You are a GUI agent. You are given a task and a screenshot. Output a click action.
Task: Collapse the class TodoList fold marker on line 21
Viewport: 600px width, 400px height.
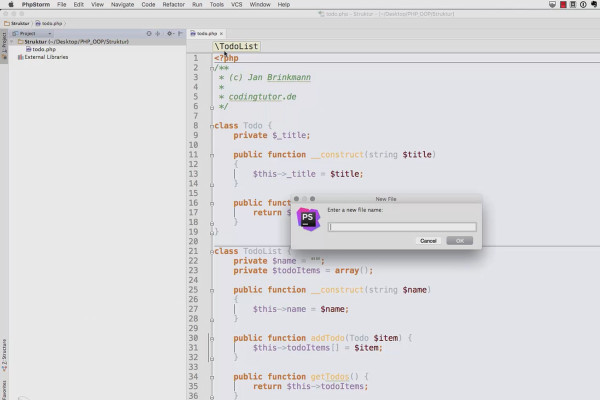pos(212,251)
